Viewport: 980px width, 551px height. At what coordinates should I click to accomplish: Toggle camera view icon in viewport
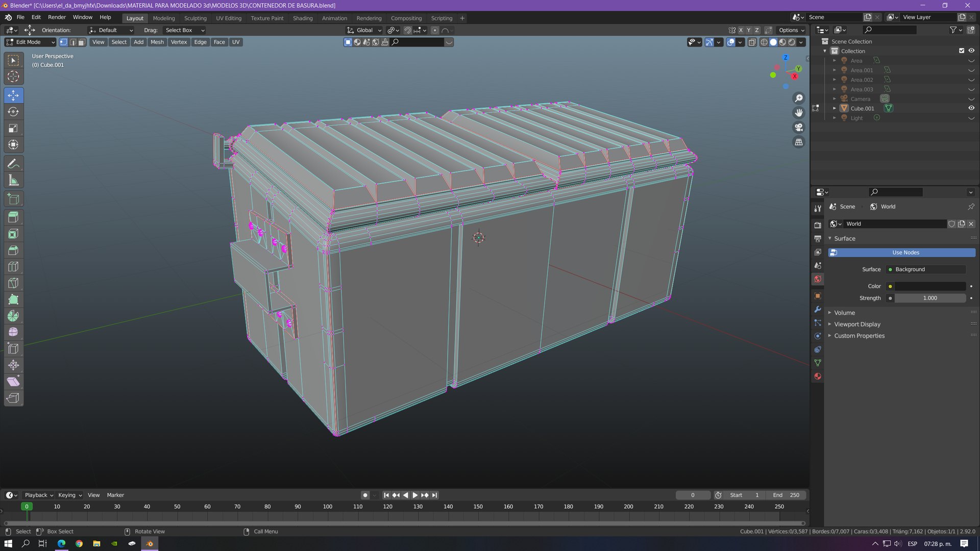click(x=799, y=128)
